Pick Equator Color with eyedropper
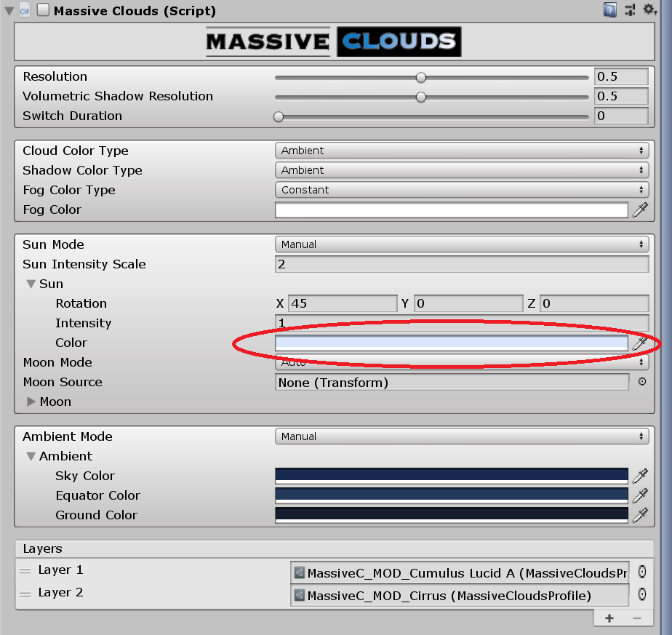Screen dimensions: 672x635 point(640,495)
